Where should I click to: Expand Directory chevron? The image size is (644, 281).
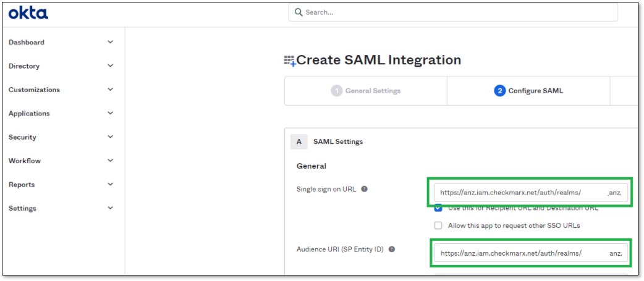pos(110,65)
